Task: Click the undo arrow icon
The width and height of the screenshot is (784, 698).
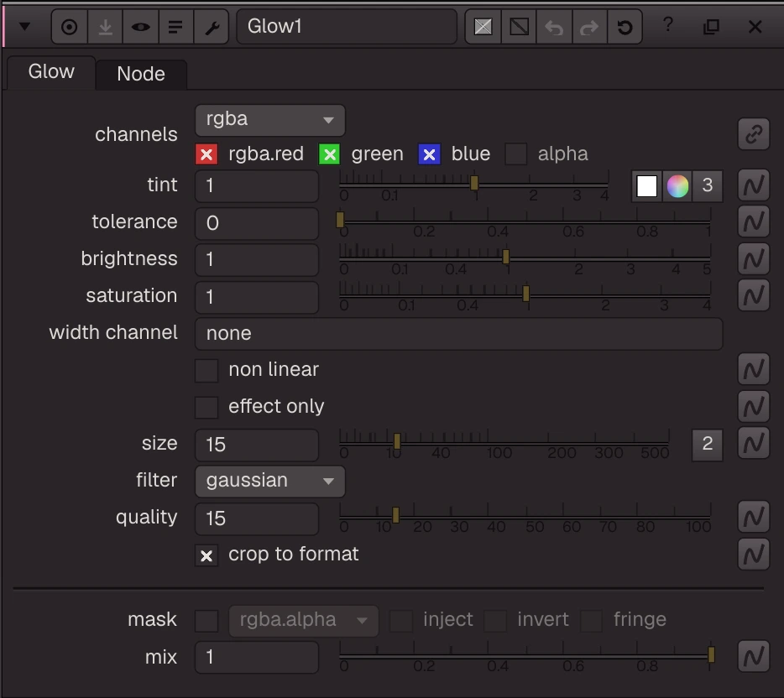Action: click(x=554, y=27)
